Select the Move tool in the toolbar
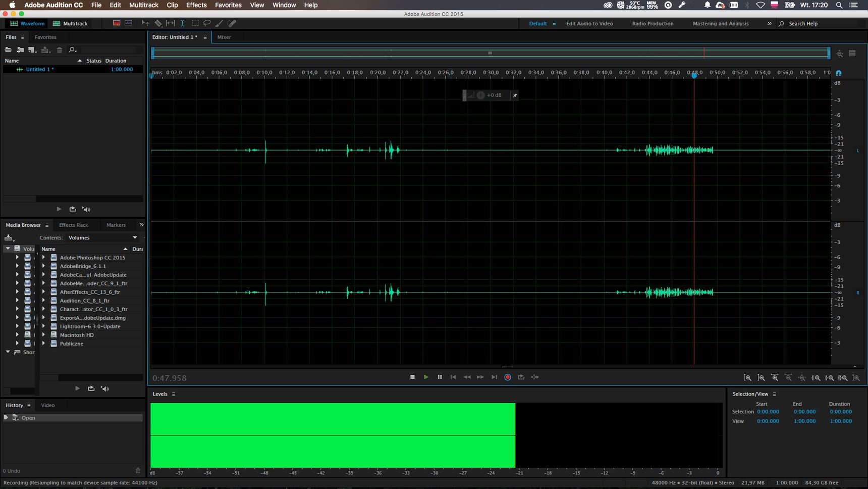868x489 pixels. point(145,23)
